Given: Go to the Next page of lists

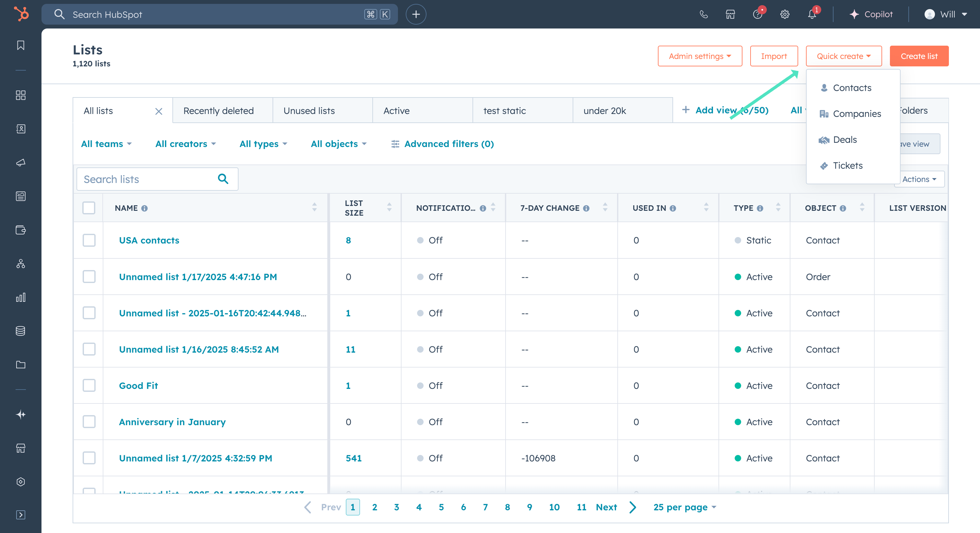Looking at the screenshot, I should [x=615, y=507].
